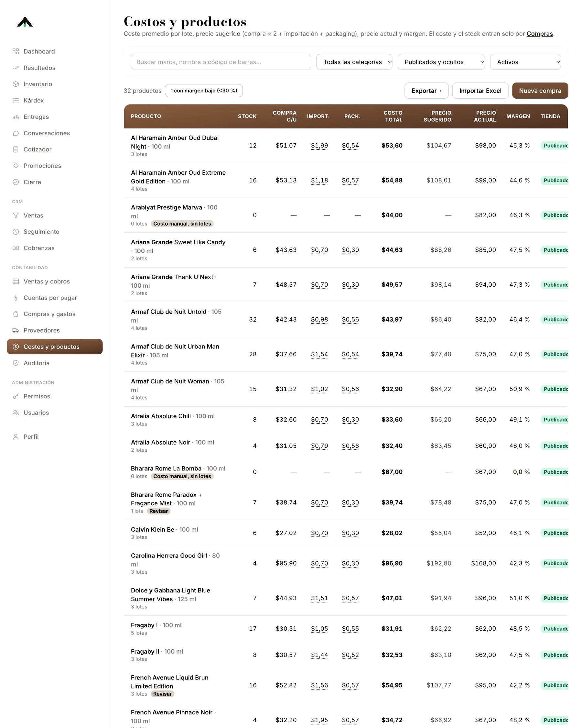Open the Publicados y ocultos dropdown
Screen dimensions: 582x728
point(441,62)
